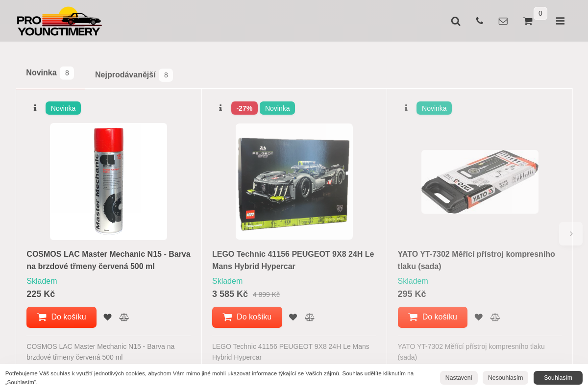Click Skladem under COSMOS LAC
Image resolution: width=588 pixels, height=392 pixels.
click(x=42, y=281)
